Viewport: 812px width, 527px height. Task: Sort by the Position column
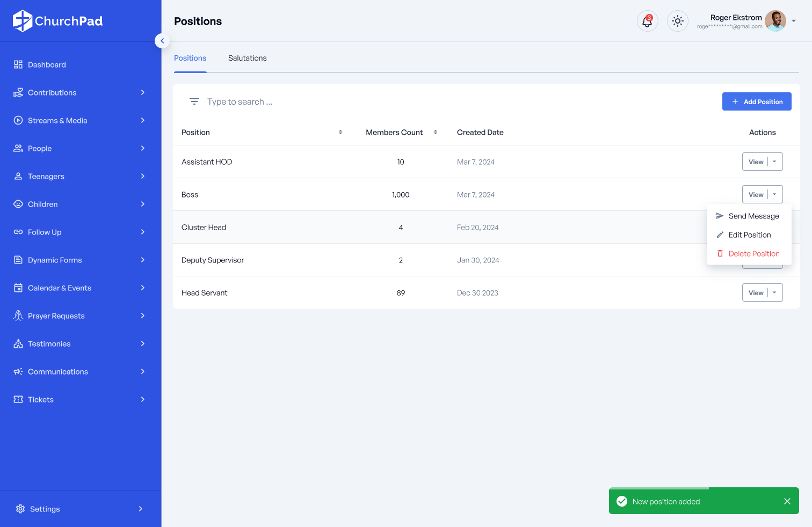[x=340, y=133]
